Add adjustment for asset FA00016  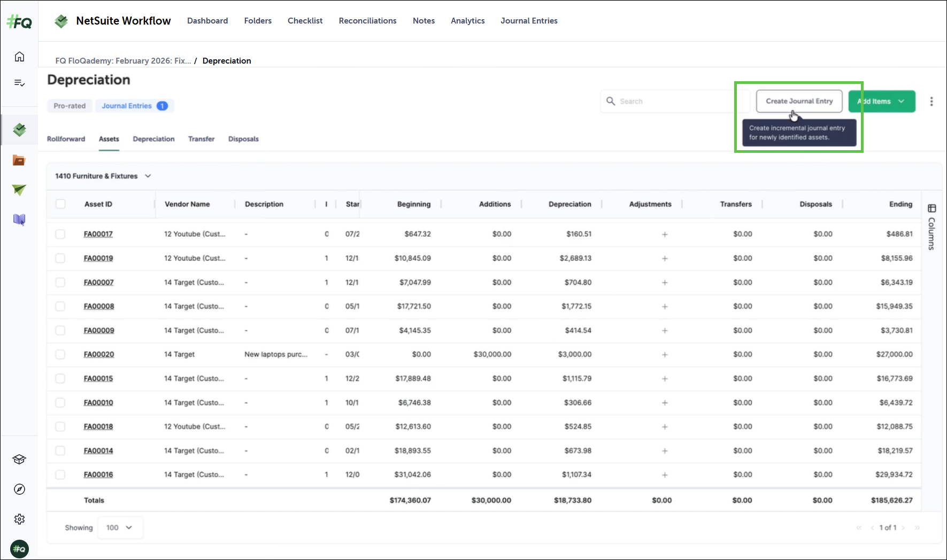[x=665, y=475]
